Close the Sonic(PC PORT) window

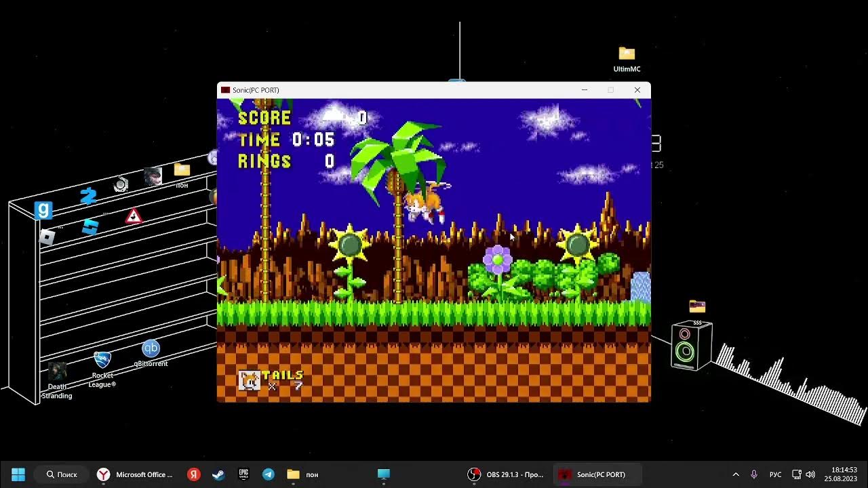tap(637, 90)
